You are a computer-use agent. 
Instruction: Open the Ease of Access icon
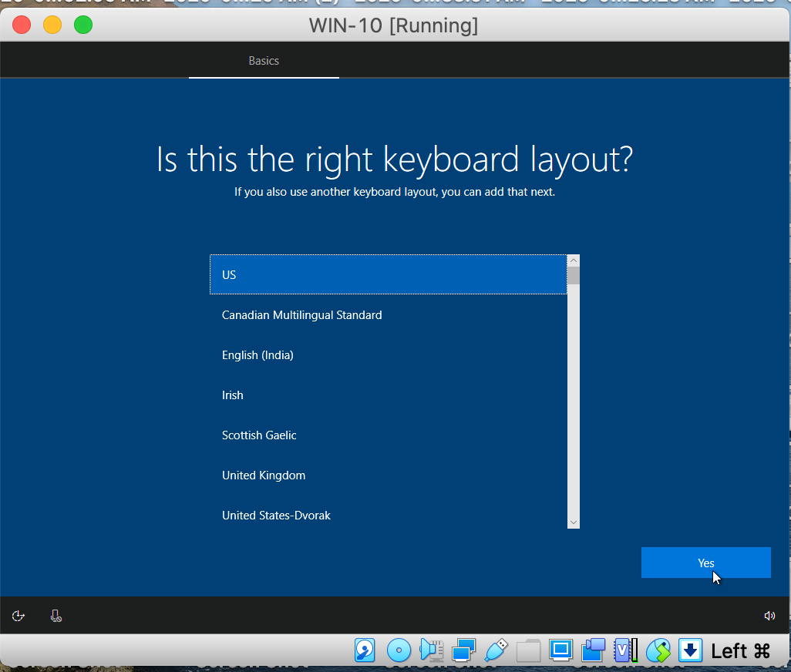coord(19,616)
